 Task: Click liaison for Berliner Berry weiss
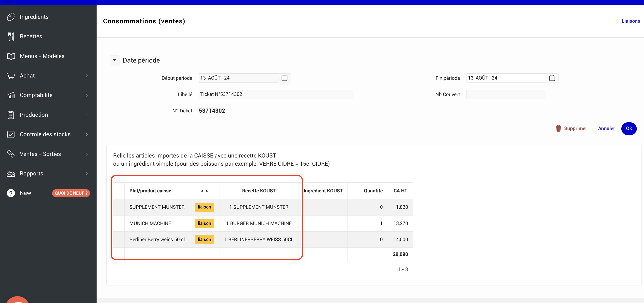coord(204,240)
